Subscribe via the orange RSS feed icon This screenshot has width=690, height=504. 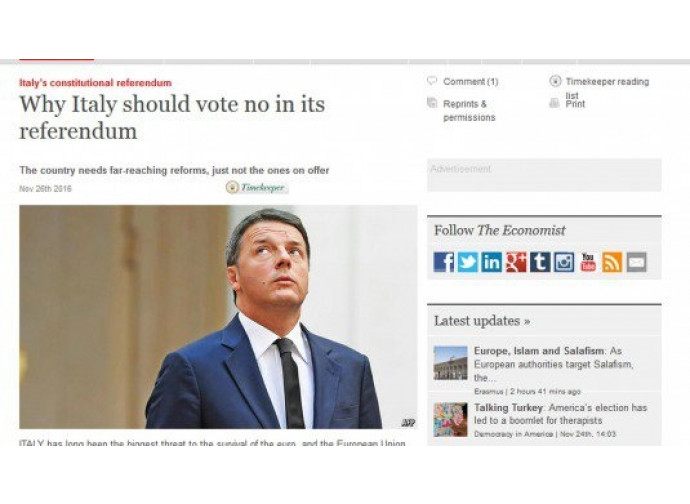[612, 262]
